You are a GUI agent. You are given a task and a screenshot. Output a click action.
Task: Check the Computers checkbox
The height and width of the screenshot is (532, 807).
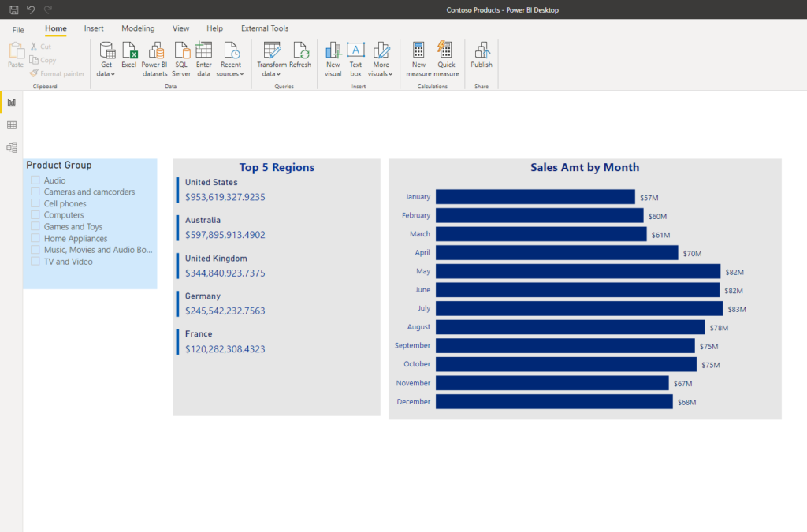(35, 214)
